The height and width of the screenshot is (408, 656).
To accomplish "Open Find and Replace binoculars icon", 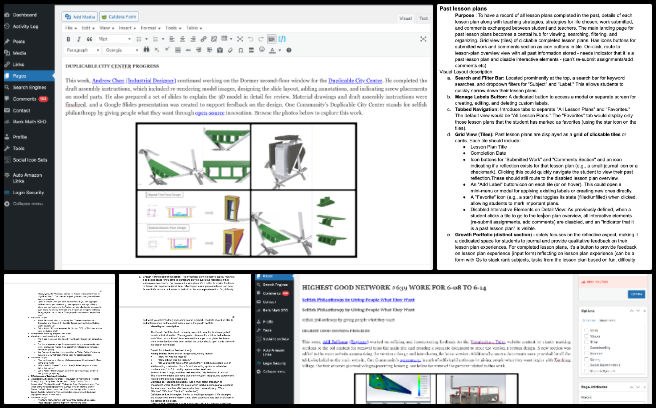I will [x=146, y=50].
